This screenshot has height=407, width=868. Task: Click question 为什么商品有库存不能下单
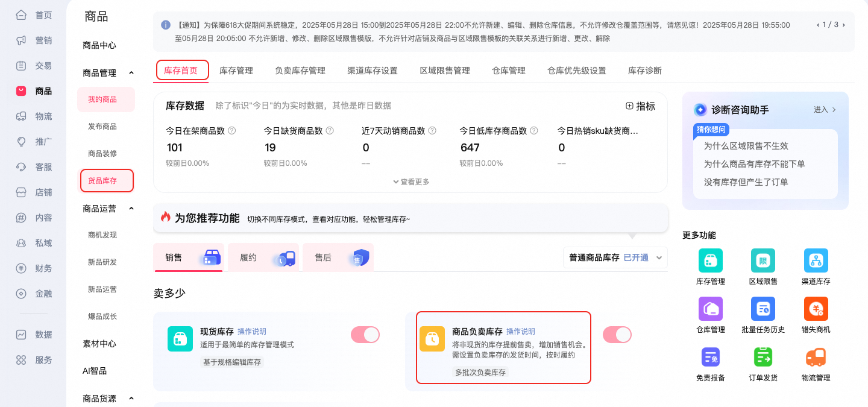[755, 164]
